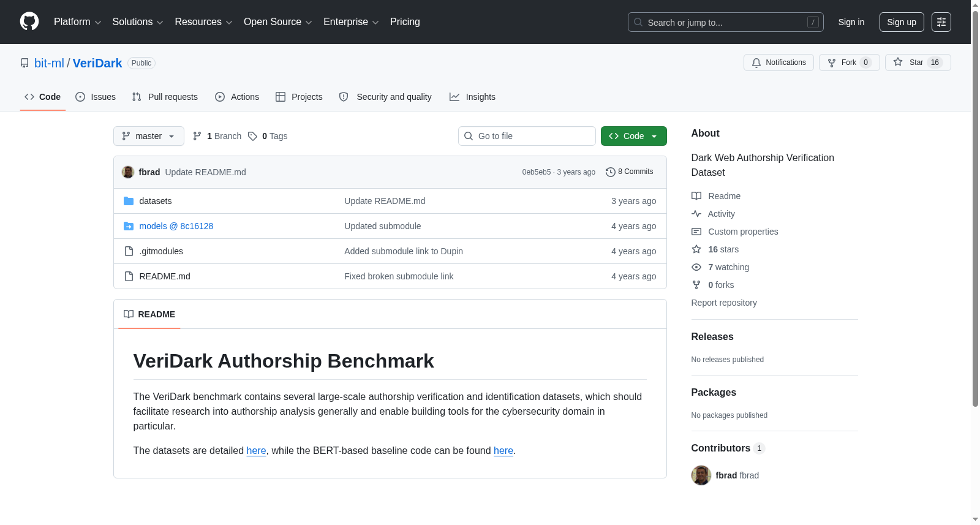The width and height of the screenshot is (980, 525).
Task: Expand the Solutions menu
Action: coord(138,22)
